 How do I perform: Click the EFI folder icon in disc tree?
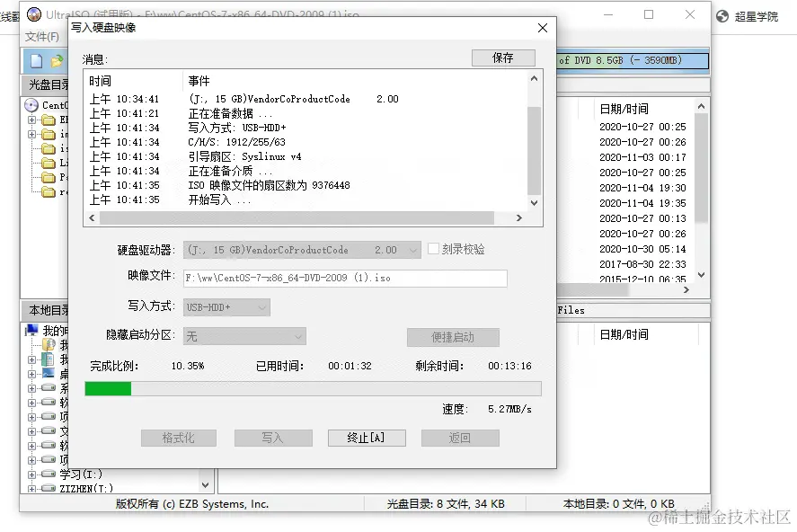tap(49, 120)
